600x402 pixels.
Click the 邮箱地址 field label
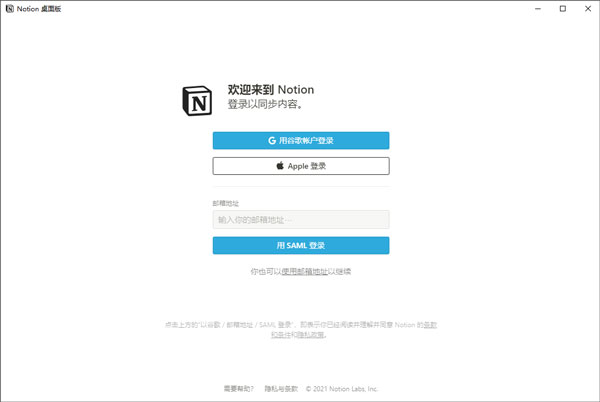(x=226, y=202)
